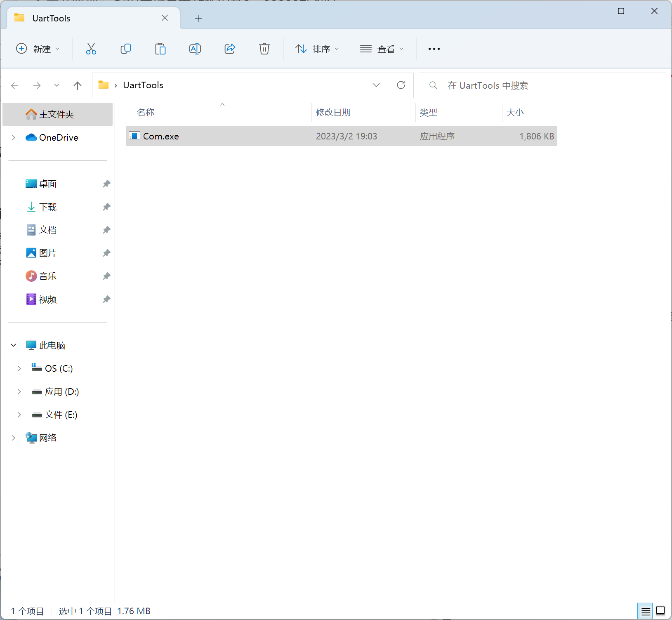
Task: Expand the address bar history dropdown
Action: 376,85
